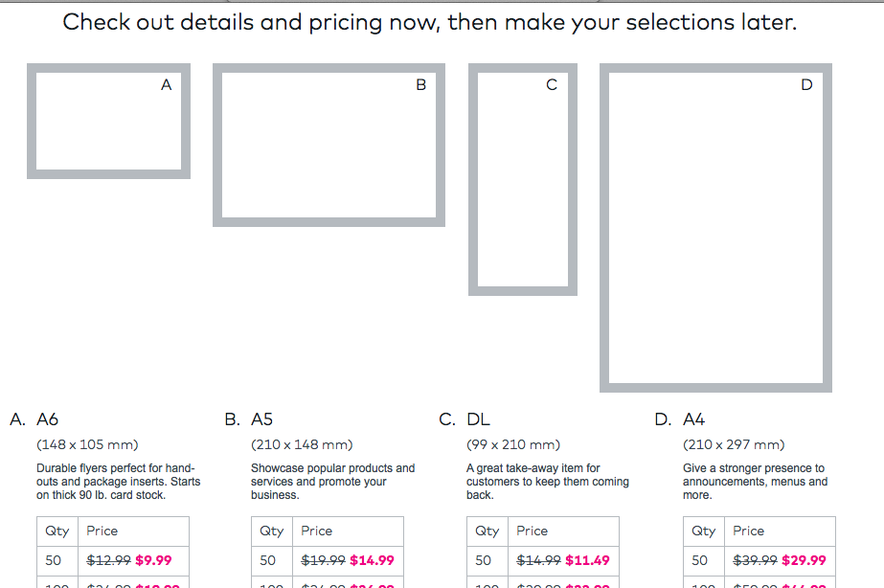Click the A4 description about announcements and menus
The width and height of the screenshot is (884, 588).
click(755, 482)
